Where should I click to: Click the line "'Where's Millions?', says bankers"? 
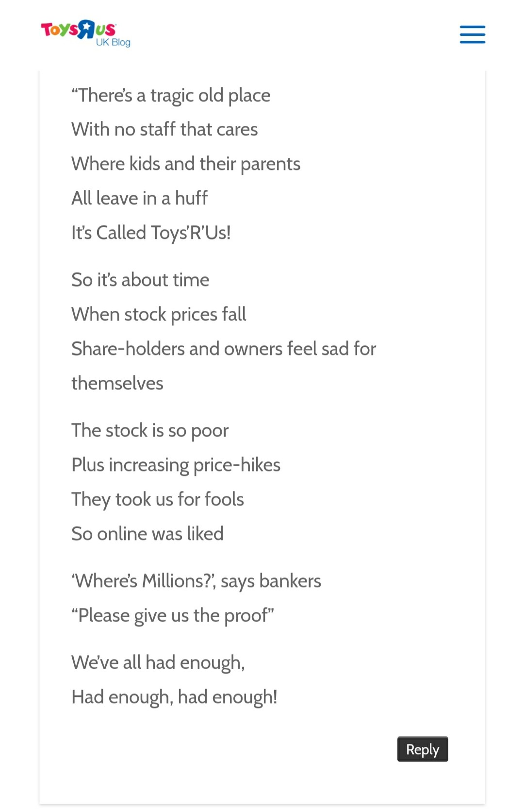click(196, 581)
